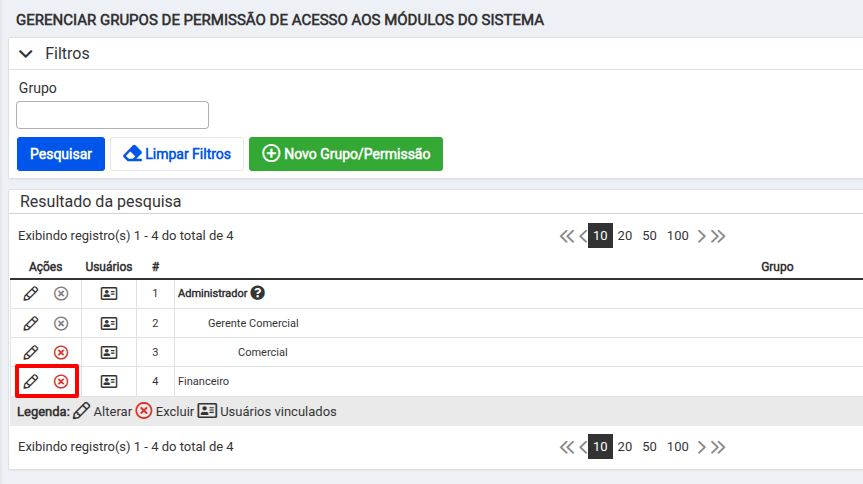Image resolution: width=863 pixels, height=484 pixels.
Task: Delete the Comercial group using red X
Action: coord(61,352)
